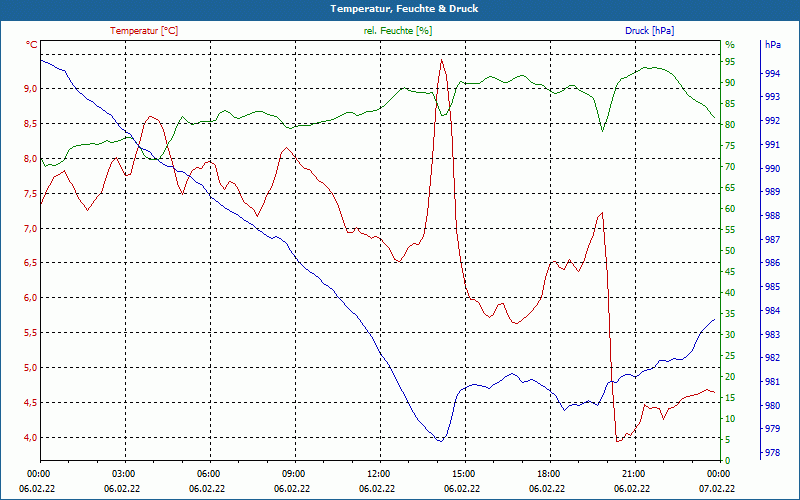
Task: Select the blue 'Druck [hPa]' legend label
Action: [649, 31]
